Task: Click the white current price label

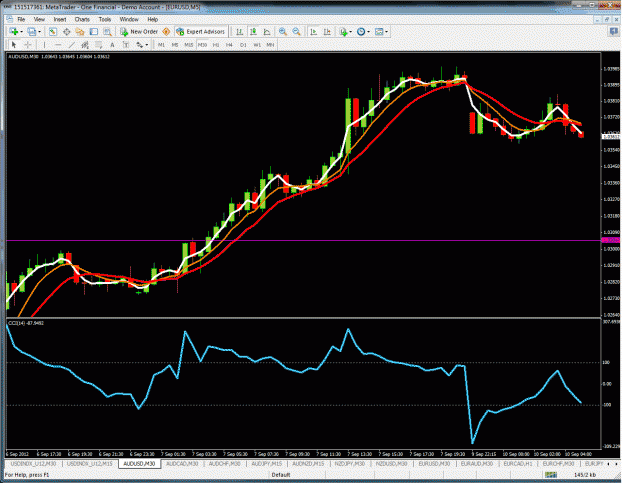Action: (611, 137)
